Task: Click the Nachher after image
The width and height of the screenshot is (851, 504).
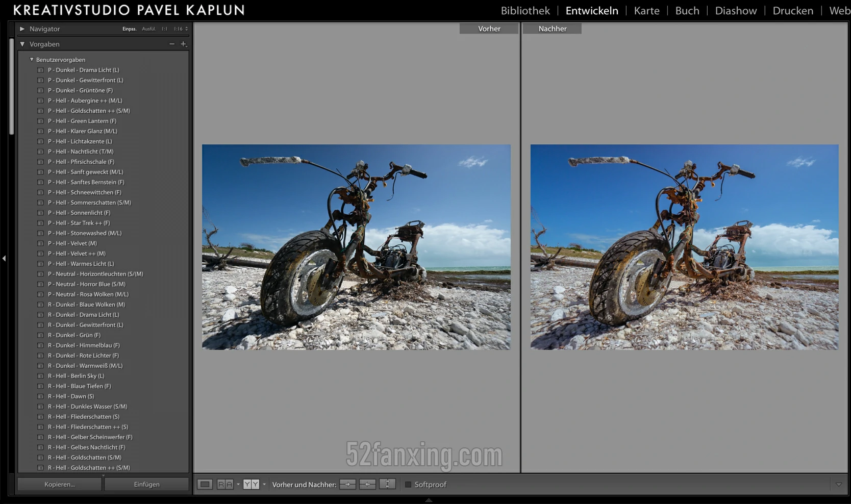Action: pos(684,247)
